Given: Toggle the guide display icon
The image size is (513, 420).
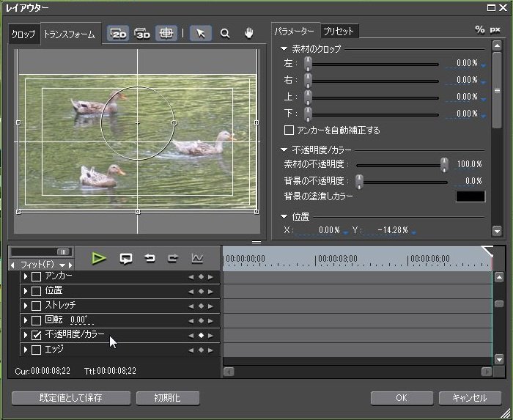Looking at the screenshot, I should pos(166,34).
